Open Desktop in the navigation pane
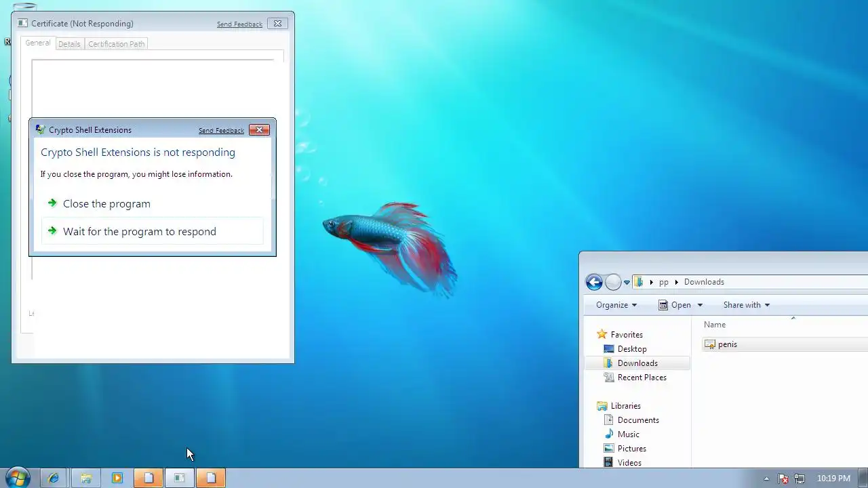Image resolution: width=868 pixels, height=488 pixels. tap(632, 349)
